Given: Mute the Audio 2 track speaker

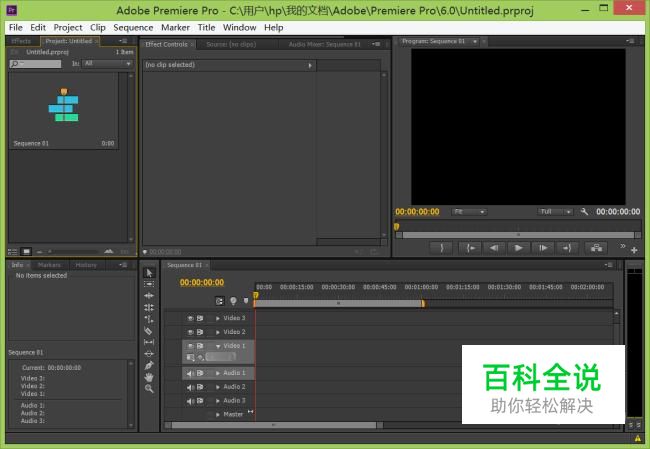Looking at the screenshot, I should coord(189,387).
